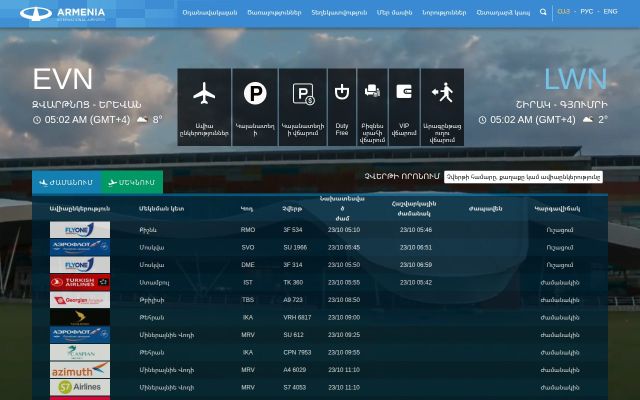Click the LWN weather cloud icon
This screenshot has height=400, width=640.
point(588,120)
